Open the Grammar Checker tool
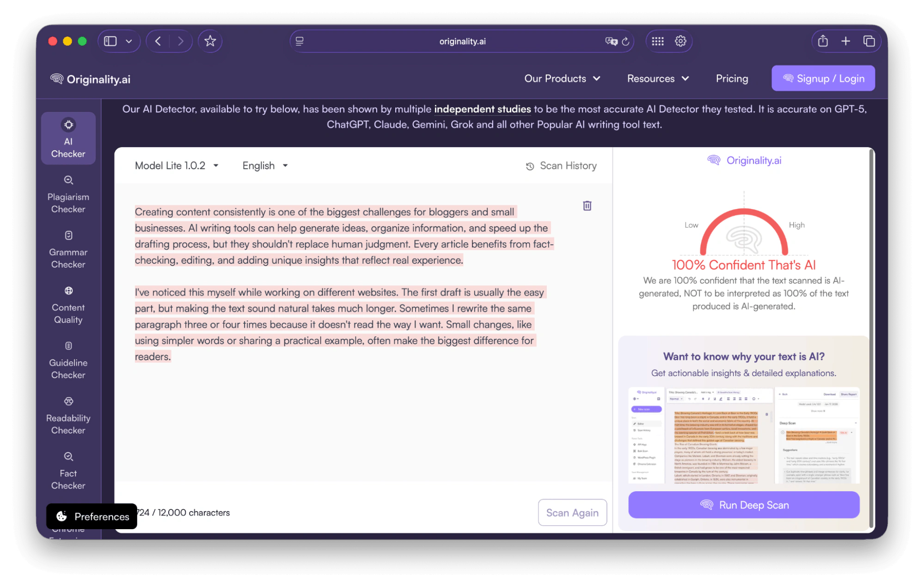Screen dimensions: 924x587 point(68,250)
